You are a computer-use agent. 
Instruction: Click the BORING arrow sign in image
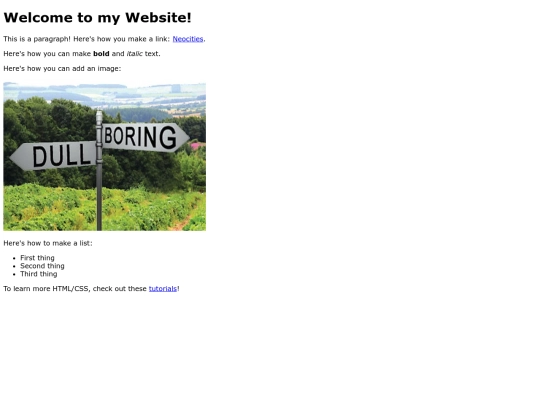146,137
